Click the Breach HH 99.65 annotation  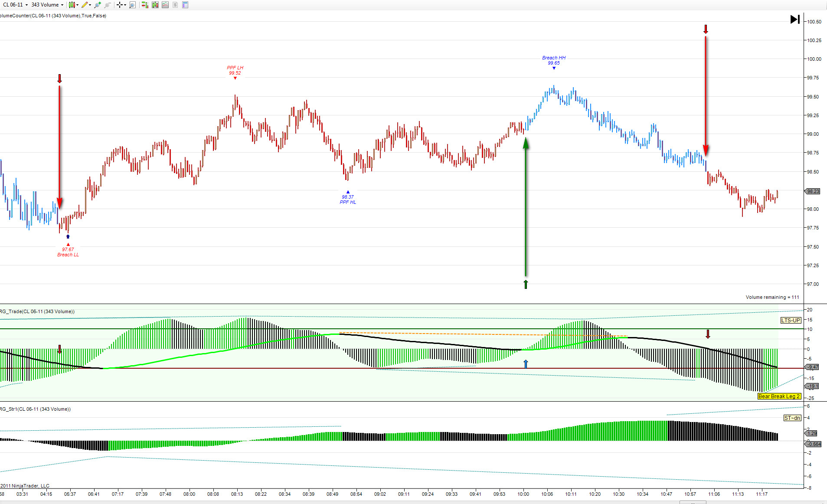554,60
